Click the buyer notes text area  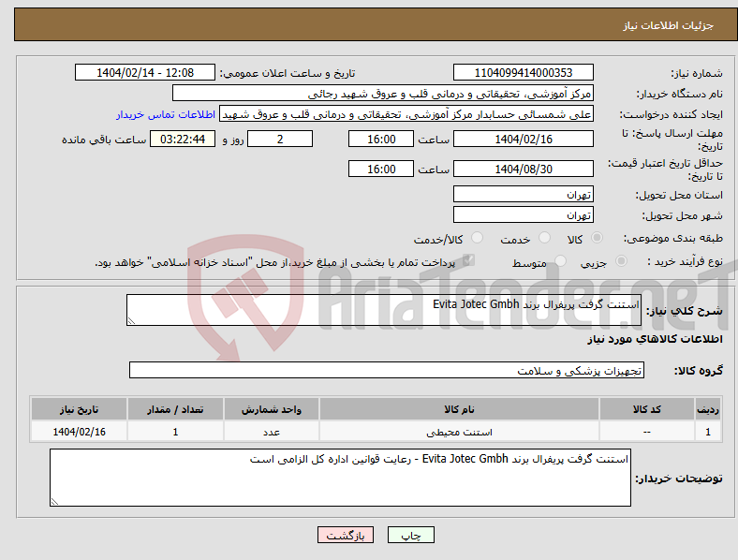[340, 478]
